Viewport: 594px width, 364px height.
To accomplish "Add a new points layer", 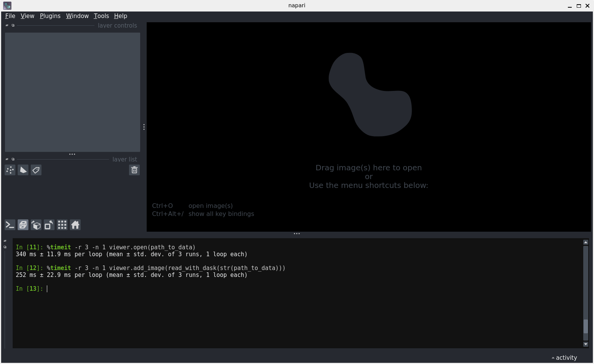I will pyautogui.click(x=10, y=170).
